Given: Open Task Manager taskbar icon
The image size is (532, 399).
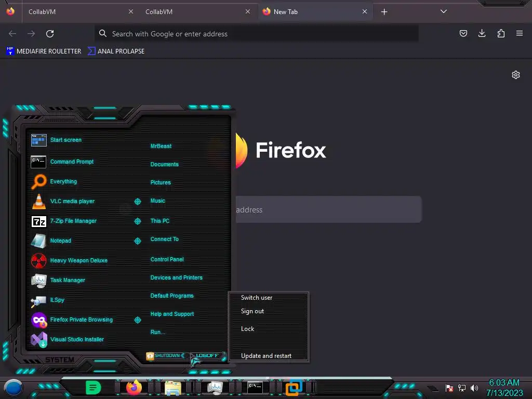Looking at the screenshot, I should pyautogui.click(x=215, y=388).
